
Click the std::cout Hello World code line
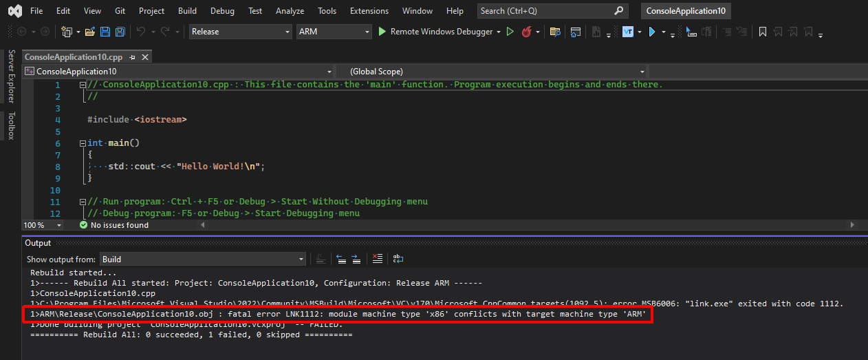click(186, 167)
